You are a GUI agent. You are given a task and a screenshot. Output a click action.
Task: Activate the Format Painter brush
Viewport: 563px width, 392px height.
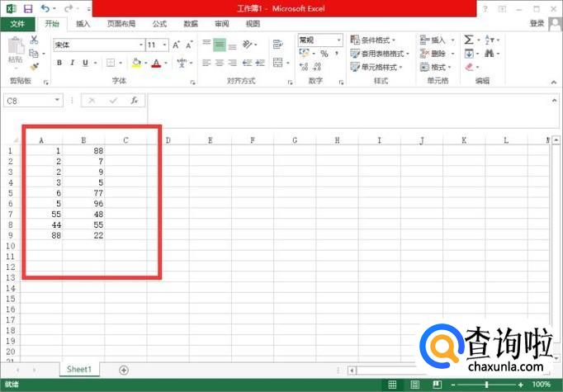[34, 67]
